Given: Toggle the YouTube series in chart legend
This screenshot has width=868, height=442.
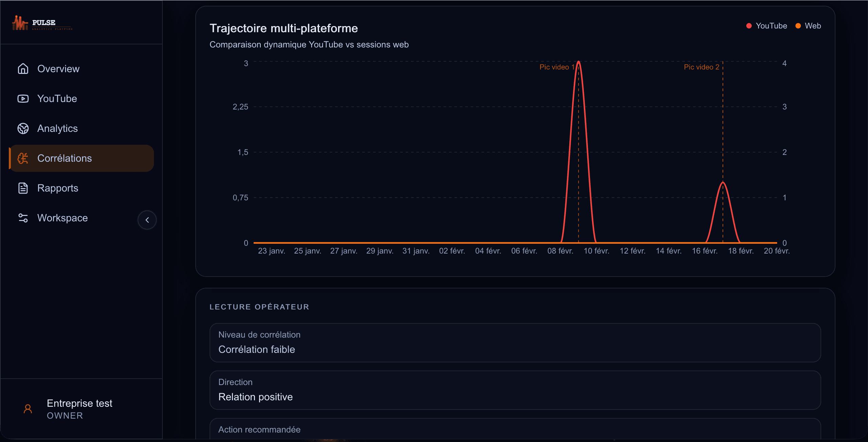Looking at the screenshot, I should [x=771, y=26].
